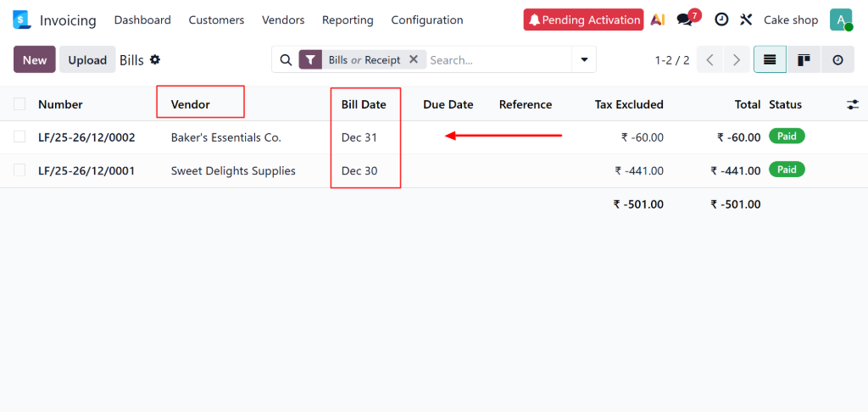Open the Vendors menu
Image resolution: width=868 pixels, height=412 pixels.
click(x=283, y=19)
